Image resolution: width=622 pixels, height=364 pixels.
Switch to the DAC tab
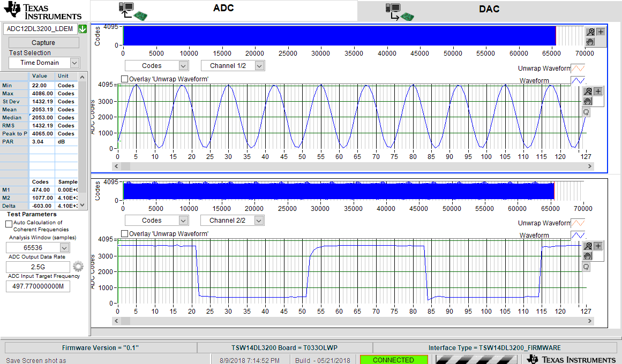(x=489, y=9)
